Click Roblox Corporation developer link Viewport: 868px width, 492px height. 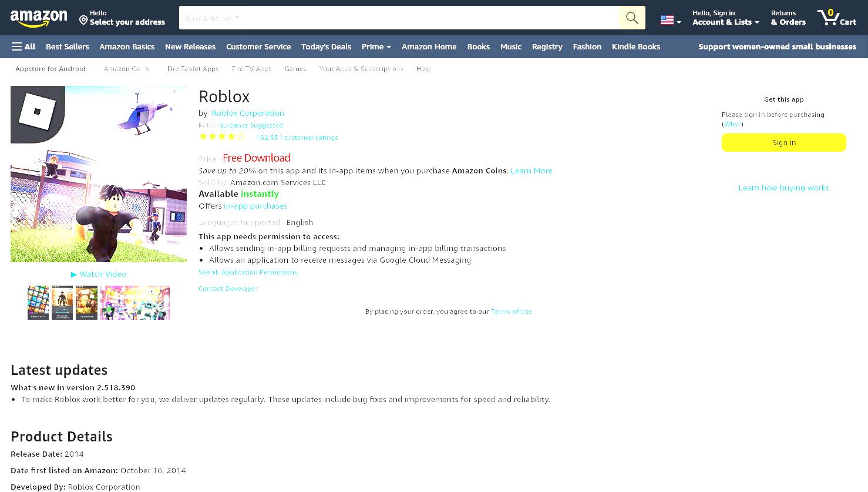point(248,113)
